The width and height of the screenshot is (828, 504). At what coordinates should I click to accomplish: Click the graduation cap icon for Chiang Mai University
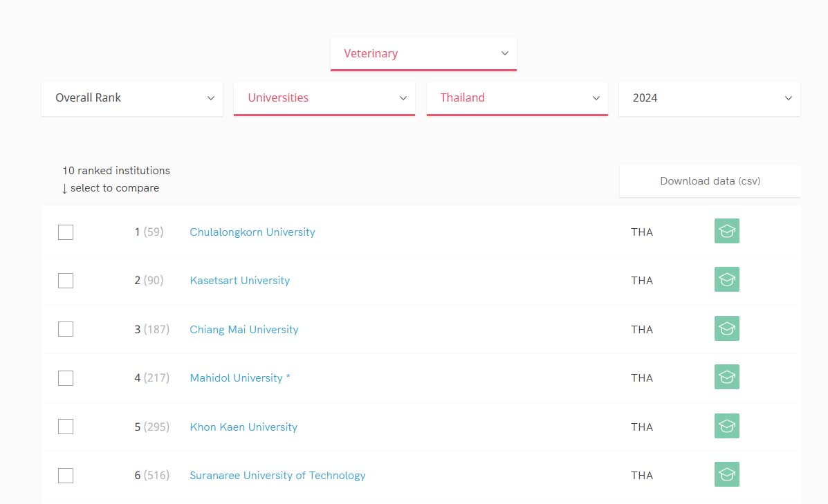coord(726,328)
